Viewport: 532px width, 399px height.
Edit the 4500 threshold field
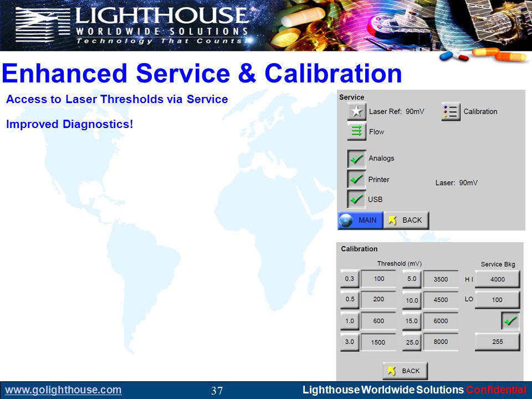(x=441, y=300)
